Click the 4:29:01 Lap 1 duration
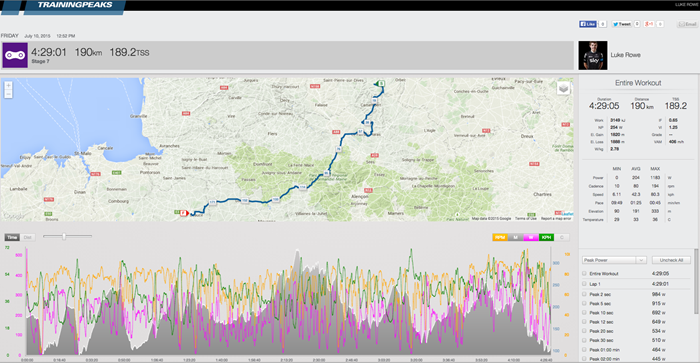 (x=660, y=284)
